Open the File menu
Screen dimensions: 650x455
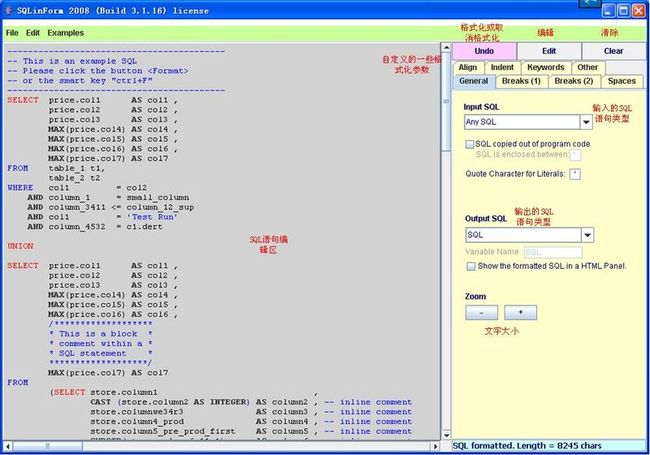[x=12, y=33]
